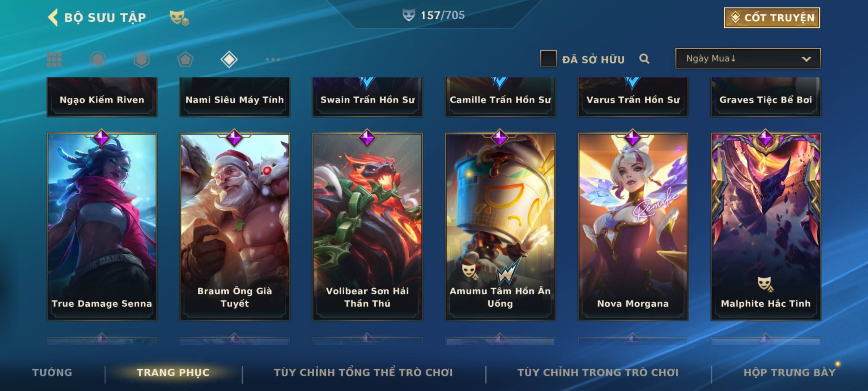Open the Hộp Trưng Bày tab

[790, 372]
